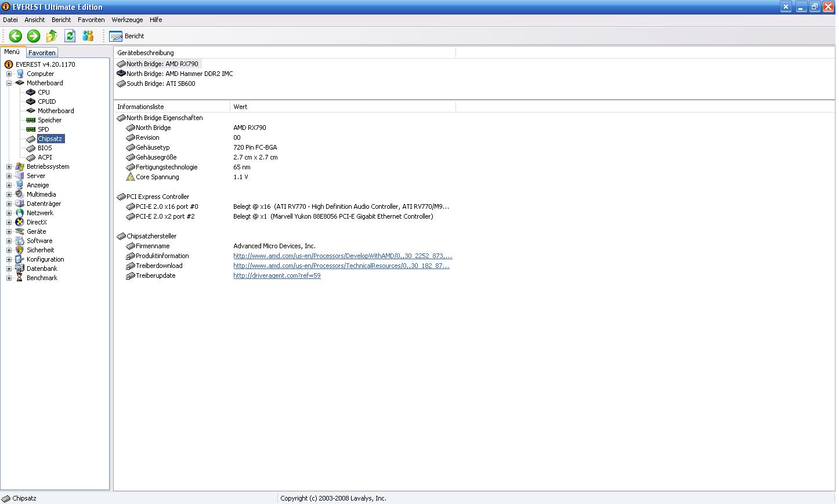
Task: Select North Bridge: AMD Hammer DDR2 IMC
Action: [179, 74]
